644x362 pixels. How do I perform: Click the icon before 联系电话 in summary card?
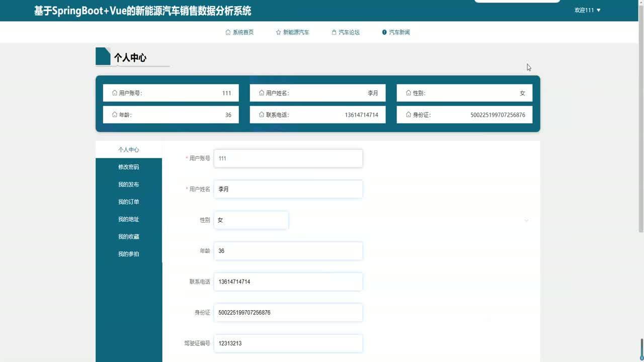[262, 115]
